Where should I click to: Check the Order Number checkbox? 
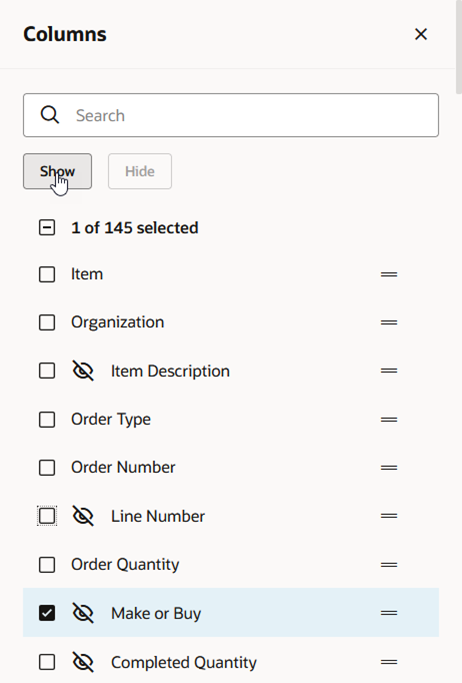click(x=47, y=468)
